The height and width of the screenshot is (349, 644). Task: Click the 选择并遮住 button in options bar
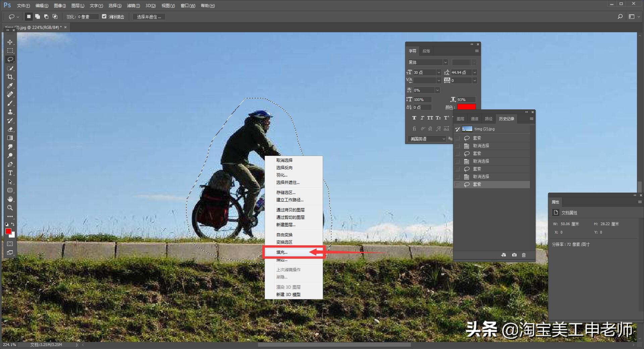click(149, 17)
